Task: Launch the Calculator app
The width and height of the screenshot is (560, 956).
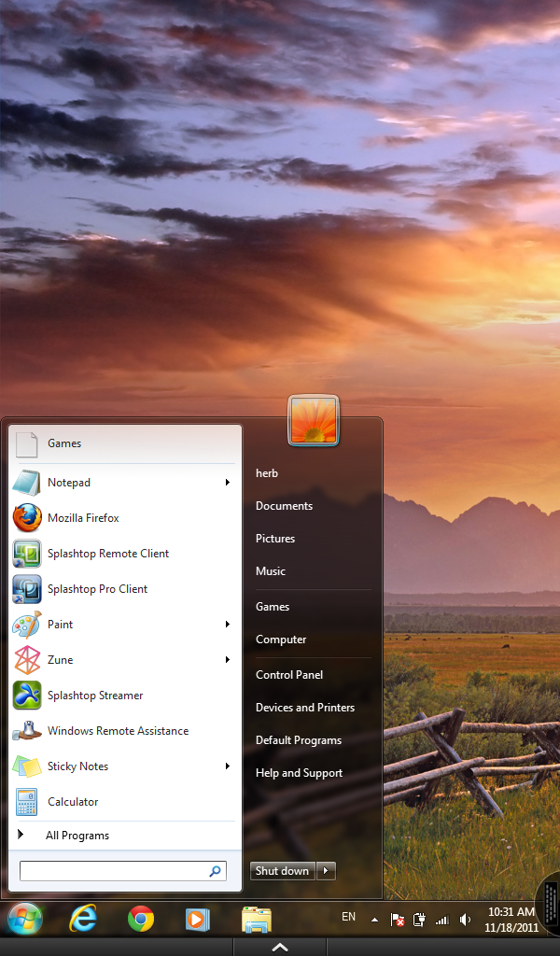Action: [x=73, y=802]
